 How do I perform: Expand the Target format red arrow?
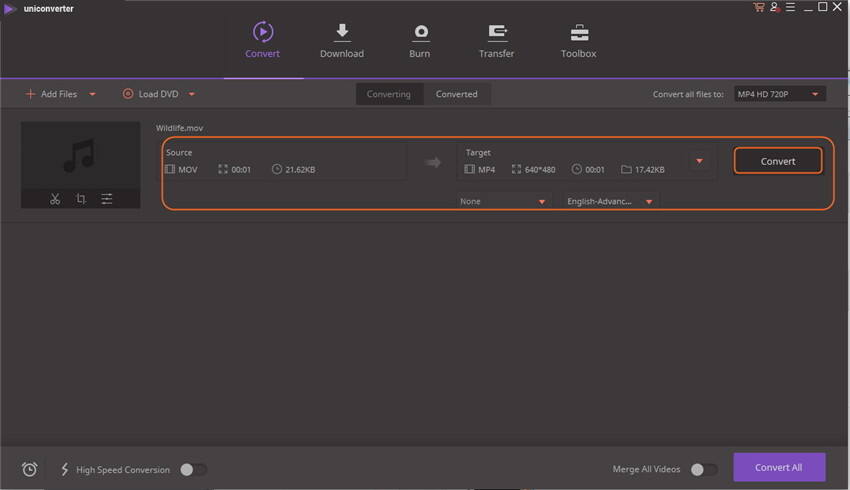point(699,161)
